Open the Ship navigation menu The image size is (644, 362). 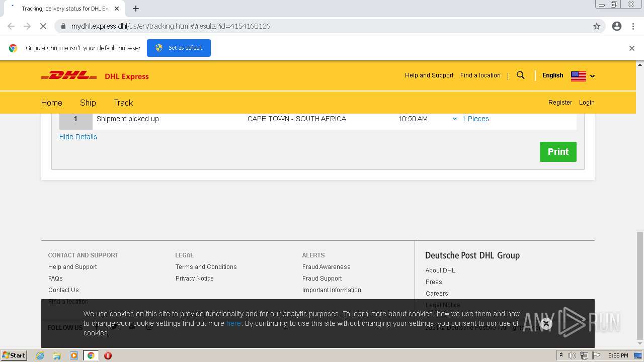pyautogui.click(x=88, y=103)
